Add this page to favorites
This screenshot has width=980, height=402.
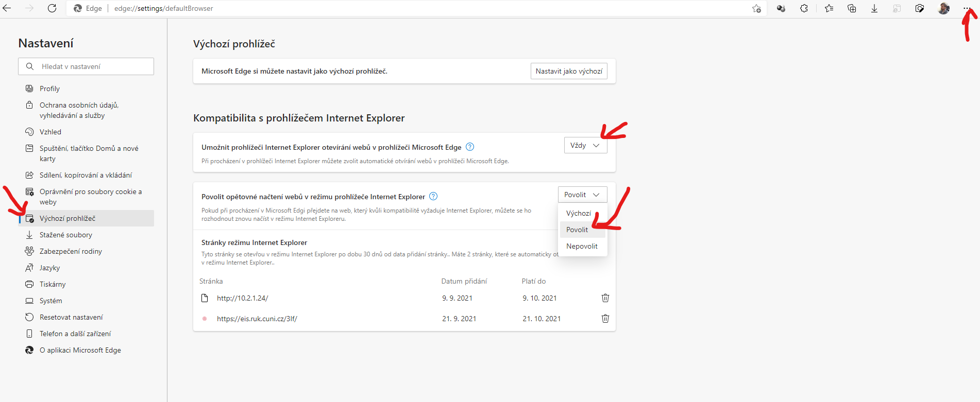click(756, 8)
